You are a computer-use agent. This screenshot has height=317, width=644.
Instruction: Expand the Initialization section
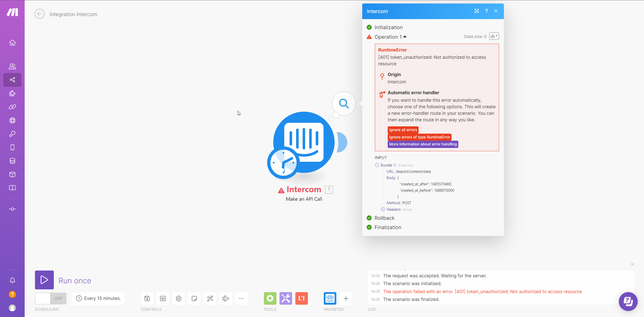pos(388,27)
